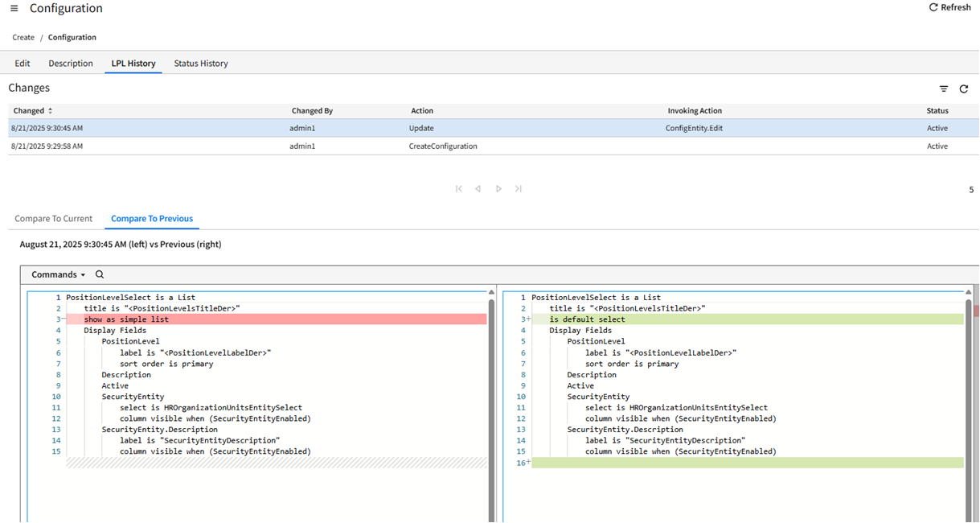This screenshot has width=980, height=523.
Task: Click the Configuration breadcrumb
Action: (72, 37)
